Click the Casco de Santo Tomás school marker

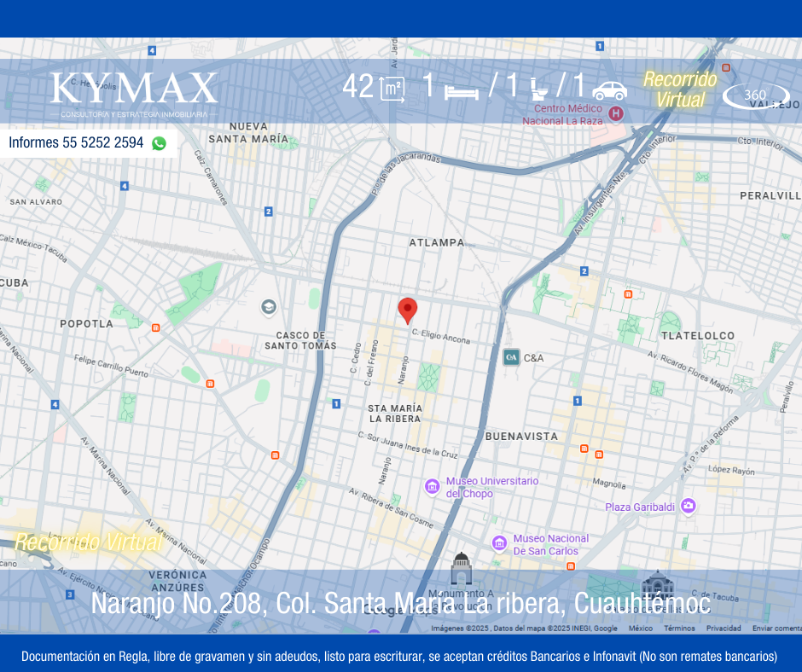point(269,307)
